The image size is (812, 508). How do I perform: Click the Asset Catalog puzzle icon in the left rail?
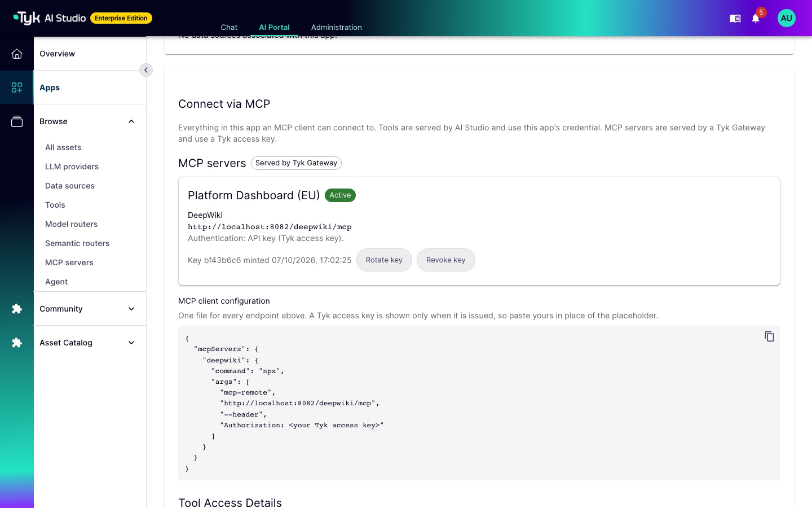pyautogui.click(x=17, y=343)
